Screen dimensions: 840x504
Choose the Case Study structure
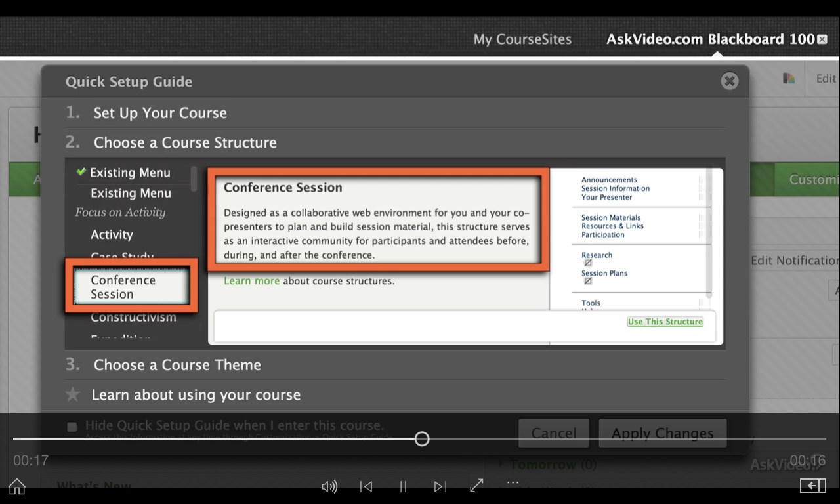pyautogui.click(x=122, y=256)
